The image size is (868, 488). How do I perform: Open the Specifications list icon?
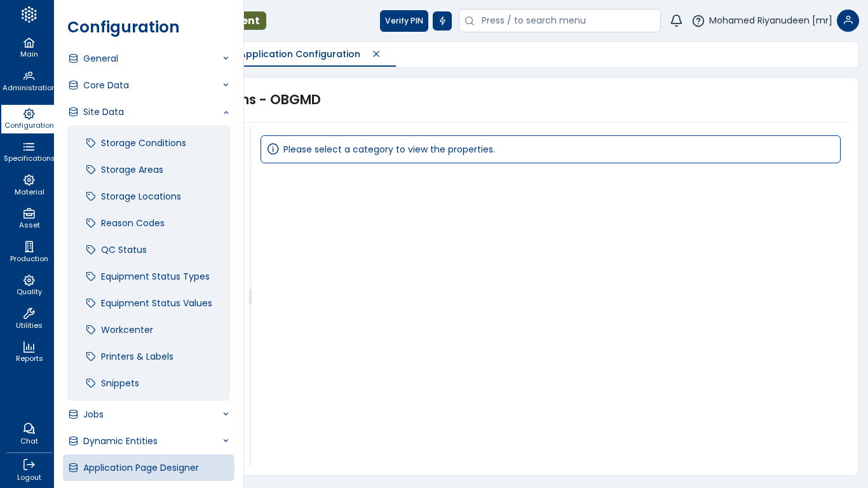[x=29, y=147]
